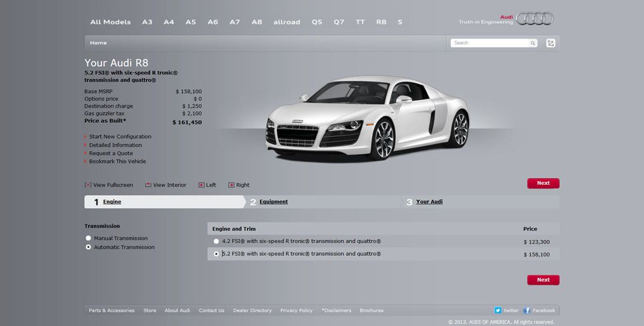The height and width of the screenshot is (326, 644).
Task: Click the Engine and Trim column header
Action: click(234, 229)
